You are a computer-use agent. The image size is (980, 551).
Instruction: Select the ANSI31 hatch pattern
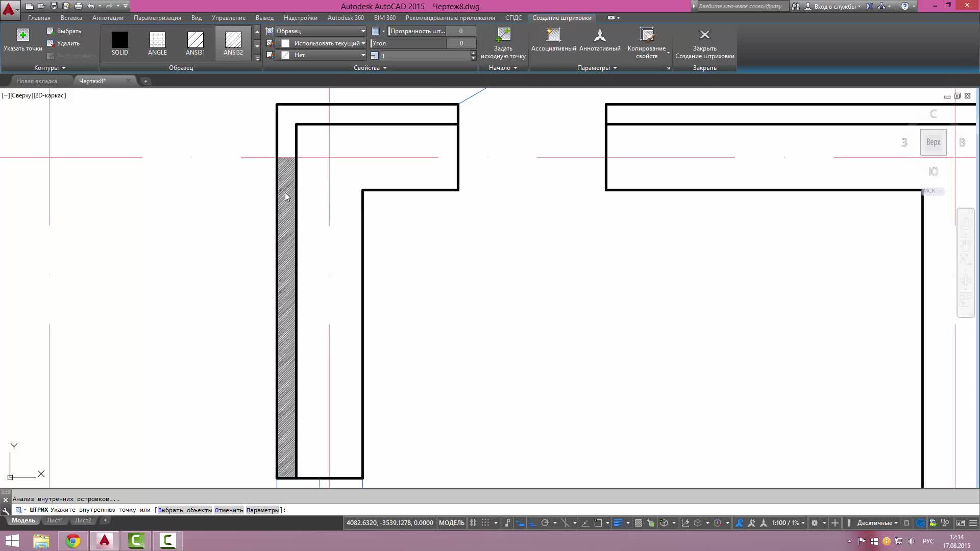[x=195, y=43]
